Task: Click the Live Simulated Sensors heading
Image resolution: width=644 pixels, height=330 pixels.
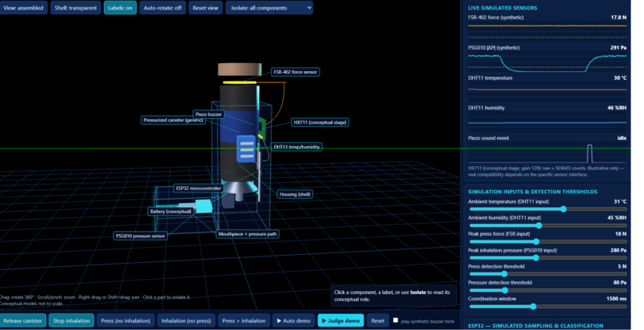Action: click(x=503, y=8)
